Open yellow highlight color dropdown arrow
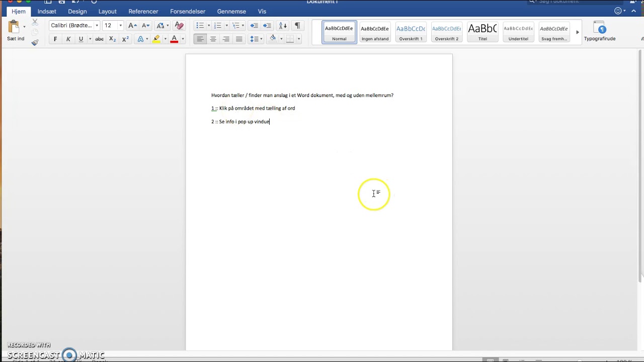 click(165, 39)
